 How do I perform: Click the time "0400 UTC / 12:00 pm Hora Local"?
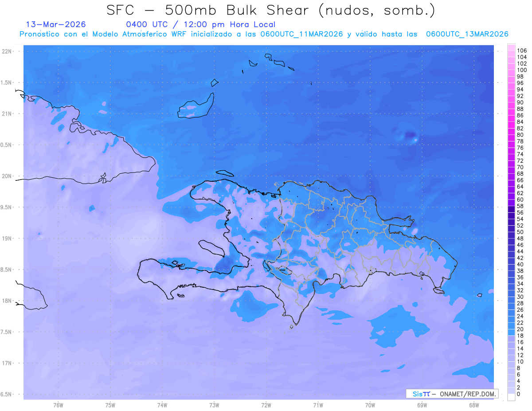coord(201,25)
